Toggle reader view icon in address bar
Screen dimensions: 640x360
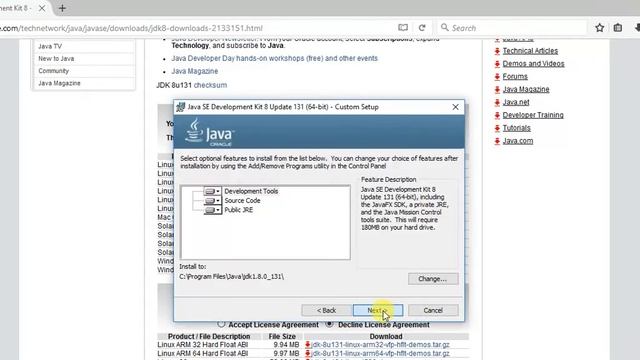[403, 28]
